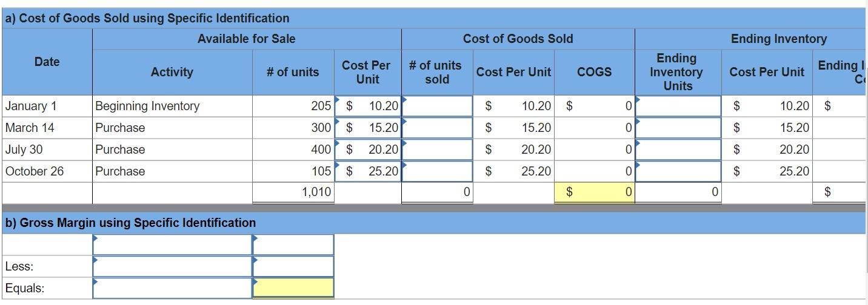Select the ending inventory units field for October 26

678,171
